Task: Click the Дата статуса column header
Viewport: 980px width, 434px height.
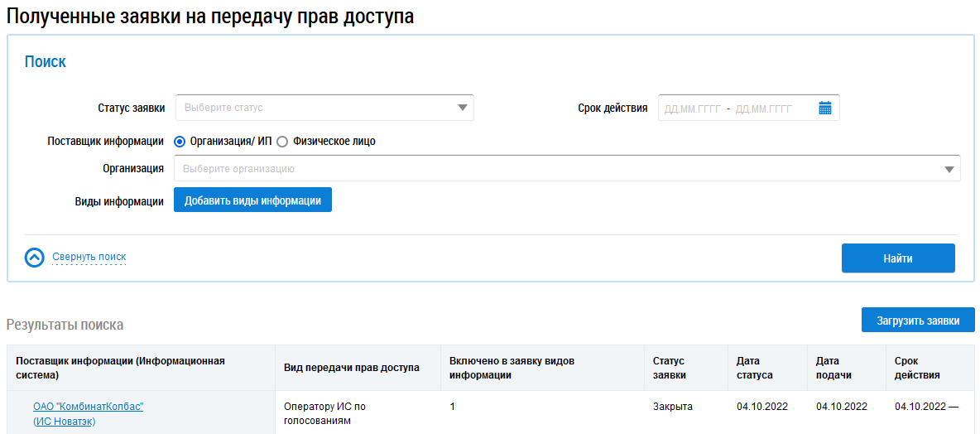Action: (754, 368)
